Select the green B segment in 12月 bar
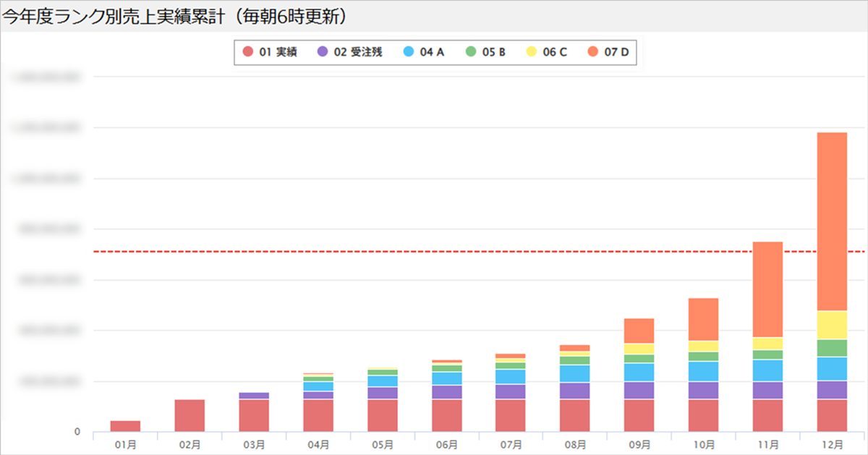Screen dimensions: 868x455 pyautogui.click(x=832, y=348)
